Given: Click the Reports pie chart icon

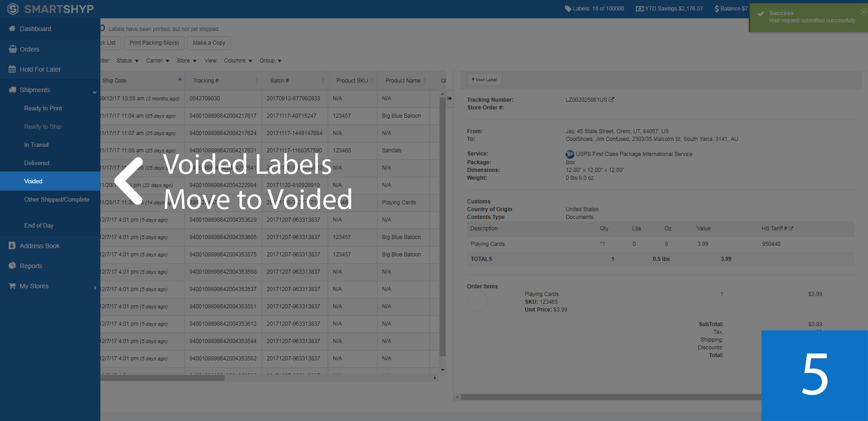Looking at the screenshot, I should tap(12, 266).
